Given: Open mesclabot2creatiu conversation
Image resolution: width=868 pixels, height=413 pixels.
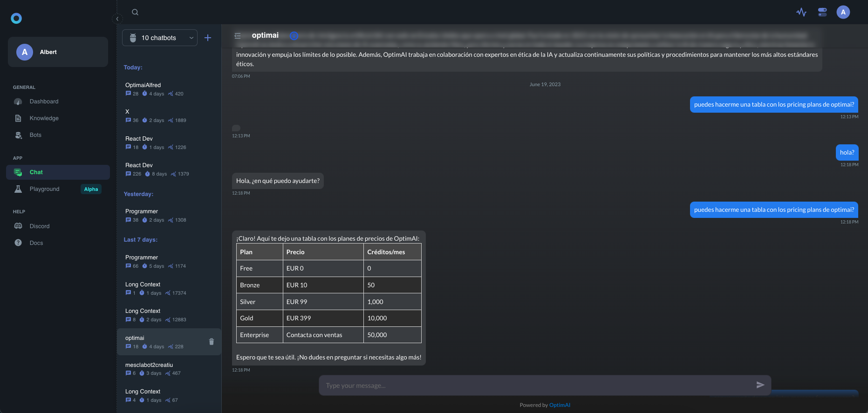Looking at the screenshot, I should point(169,369).
